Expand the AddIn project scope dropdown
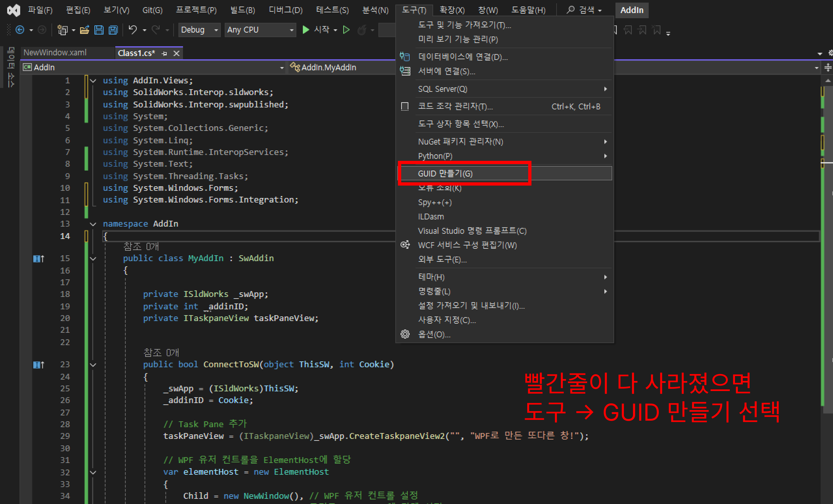Screen dimensions: 833x504 (x=282, y=68)
